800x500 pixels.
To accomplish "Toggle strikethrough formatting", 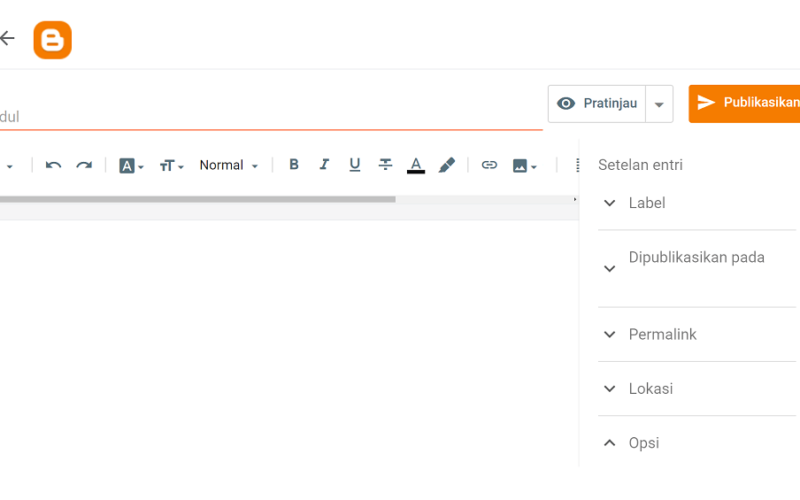I will tap(385, 164).
